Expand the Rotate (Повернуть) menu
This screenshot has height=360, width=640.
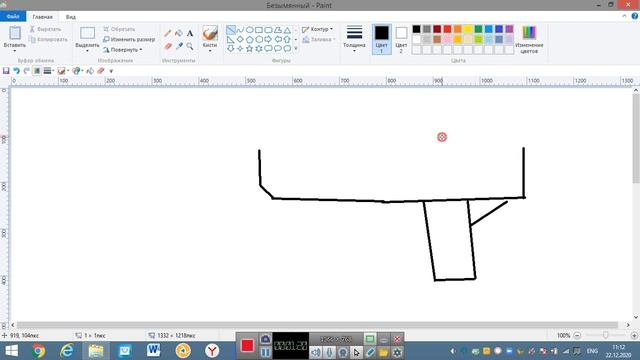122,50
